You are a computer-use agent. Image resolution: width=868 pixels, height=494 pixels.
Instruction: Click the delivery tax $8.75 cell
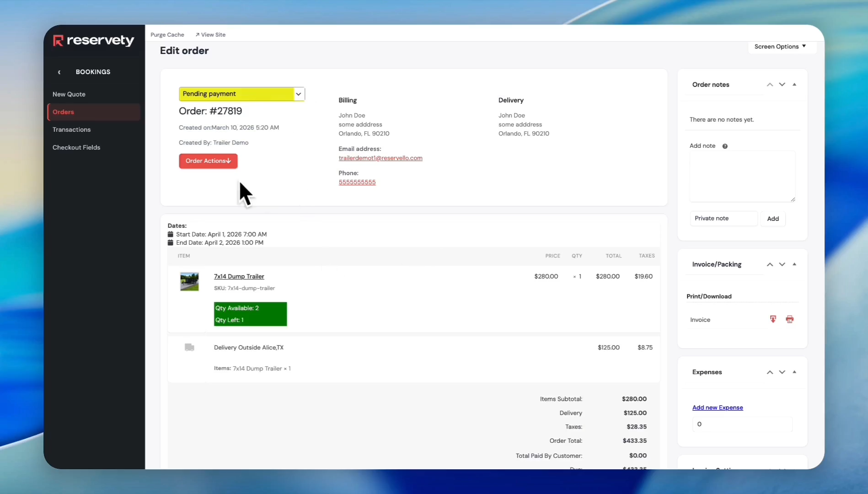click(x=645, y=348)
